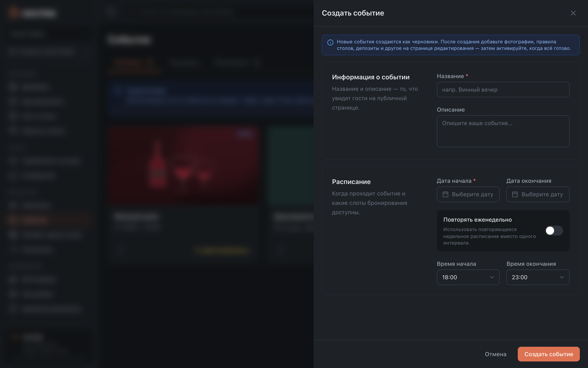588x368 pixels.
Task: Expand the Время окончания 23:00 dropdown
Action: click(538, 277)
